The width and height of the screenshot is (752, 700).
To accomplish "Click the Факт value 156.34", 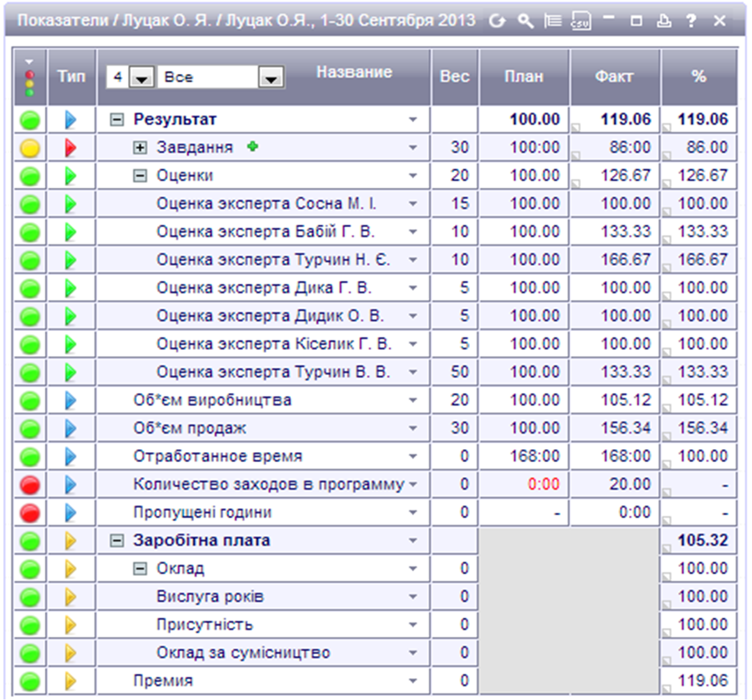I will click(625, 428).
